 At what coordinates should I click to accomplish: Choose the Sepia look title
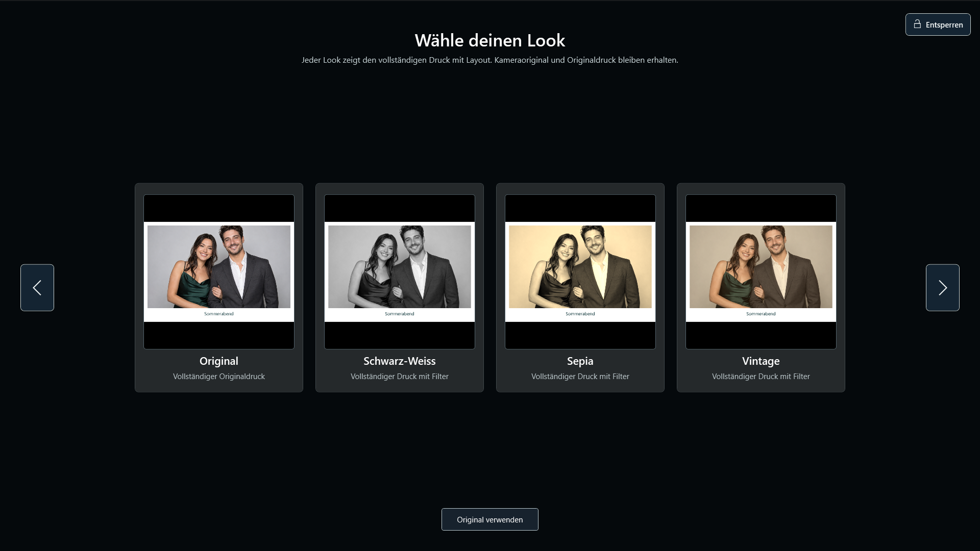580,361
